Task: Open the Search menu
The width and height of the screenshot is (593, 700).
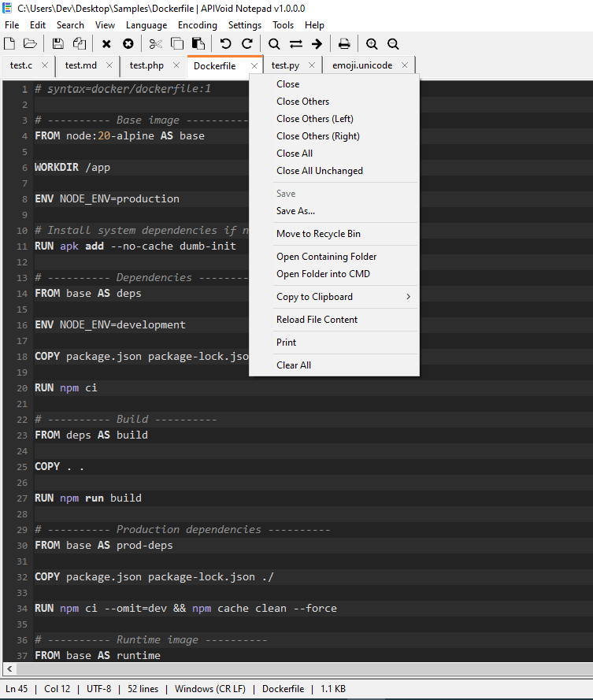Action: [70, 25]
